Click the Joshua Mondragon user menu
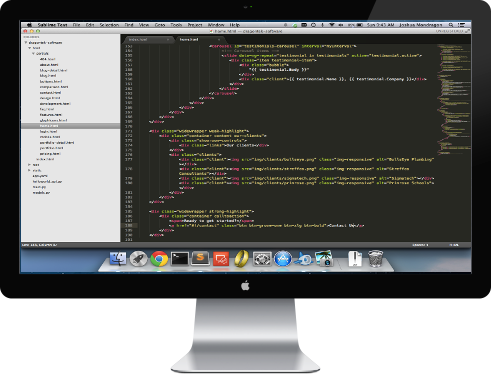This screenshot has width=491, height=375. click(421, 25)
